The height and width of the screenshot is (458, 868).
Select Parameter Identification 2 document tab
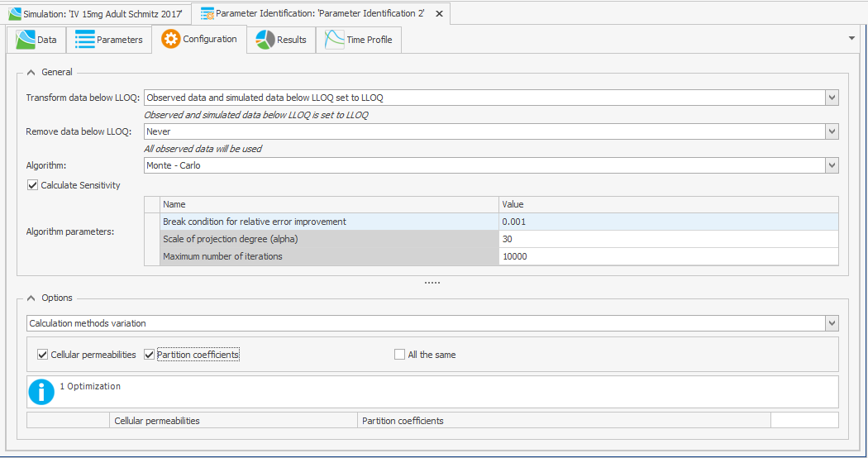tap(320, 13)
